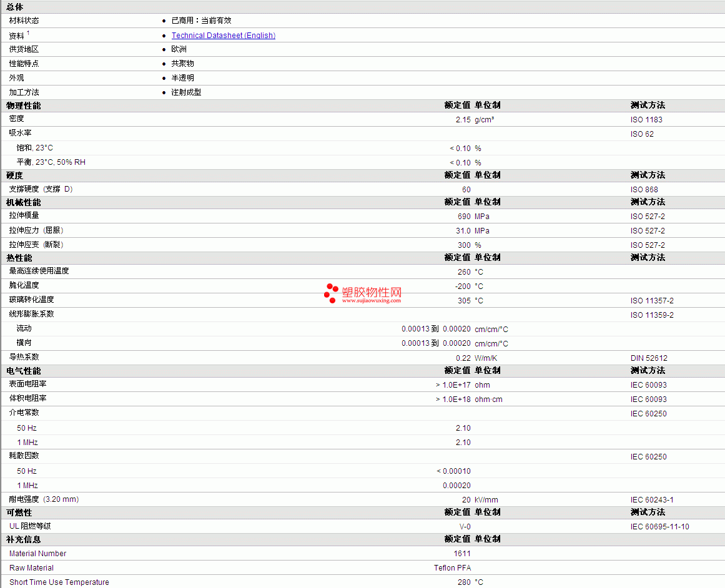
Task: Click the 硬度 section header
Action: coord(14,175)
